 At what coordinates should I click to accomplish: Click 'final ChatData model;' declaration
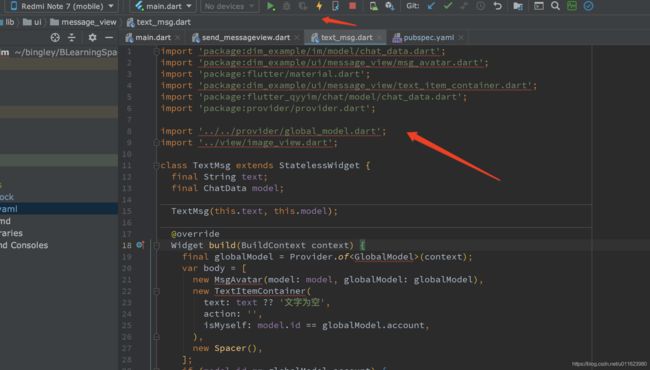click(x=228, y=188)
